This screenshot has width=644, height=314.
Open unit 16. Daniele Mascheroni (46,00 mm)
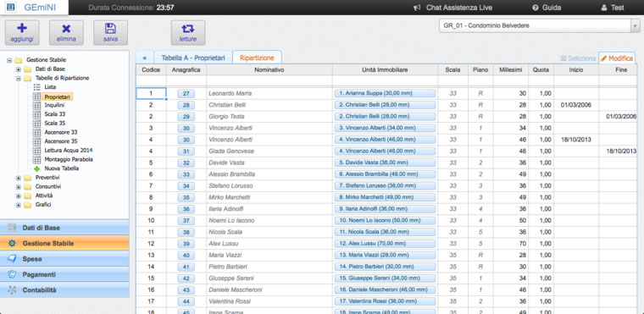point(385,289)
